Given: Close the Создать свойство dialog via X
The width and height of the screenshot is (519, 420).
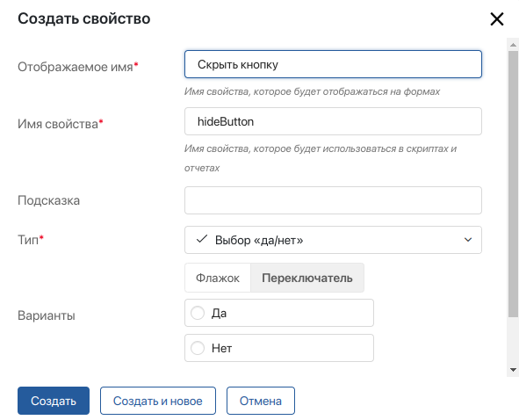Looking at the screenshot, I should (x=497, y=19).
